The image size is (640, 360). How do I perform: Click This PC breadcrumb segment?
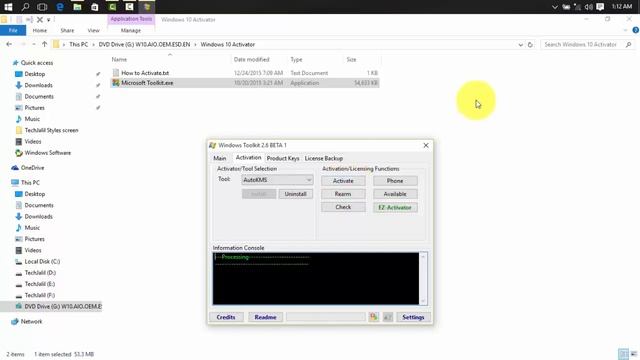[78, 44]
